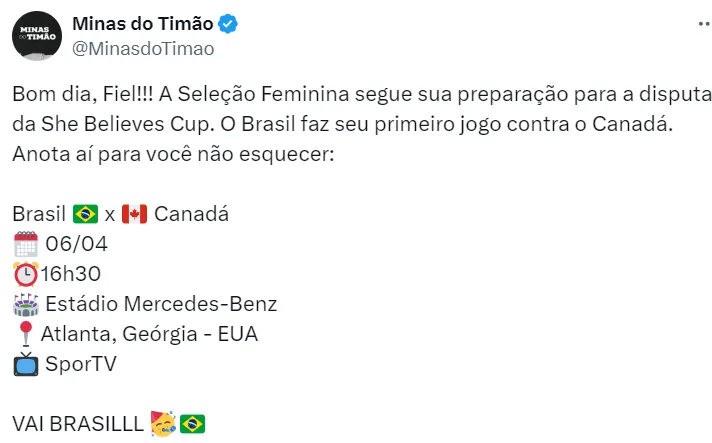Click the "16h30" kickoff time text
Screen dimensions: 712x443
tap(72, 274)
